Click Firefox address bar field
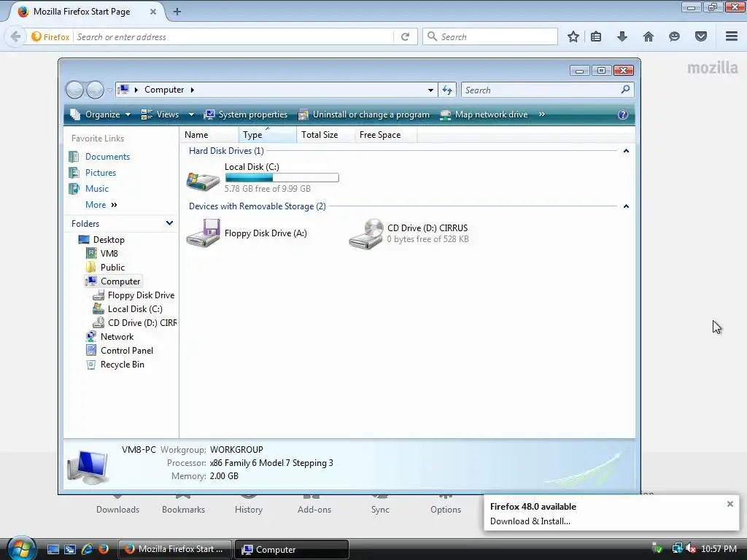Image resolution: width=747 pixels, height=560 pixels. click(233, 36)
